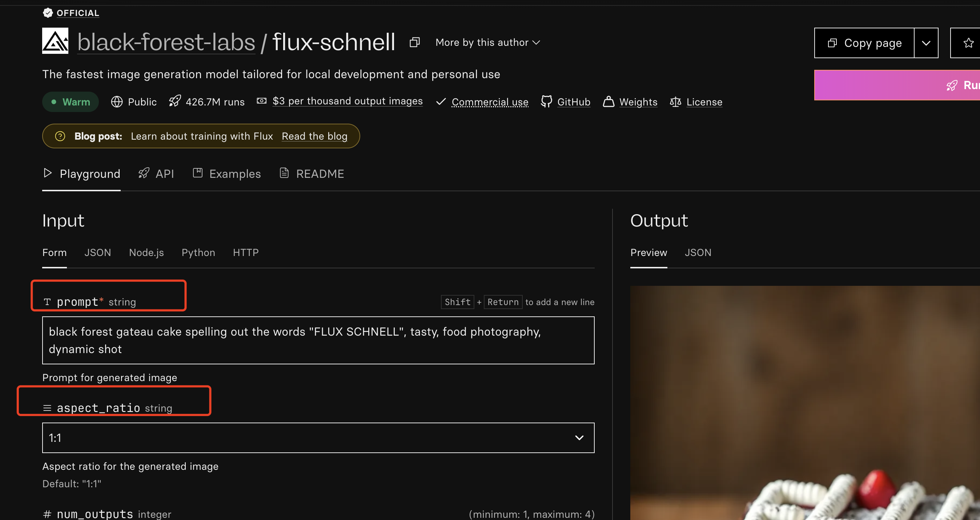Open the aspect_ratio 1:1 dropdown
This screenshot has width=980, height=520.
click(x=318, y=438)
